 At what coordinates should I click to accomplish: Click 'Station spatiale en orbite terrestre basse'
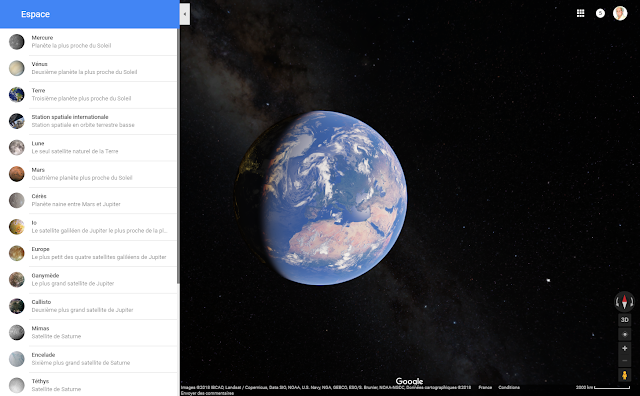point(83,125)
